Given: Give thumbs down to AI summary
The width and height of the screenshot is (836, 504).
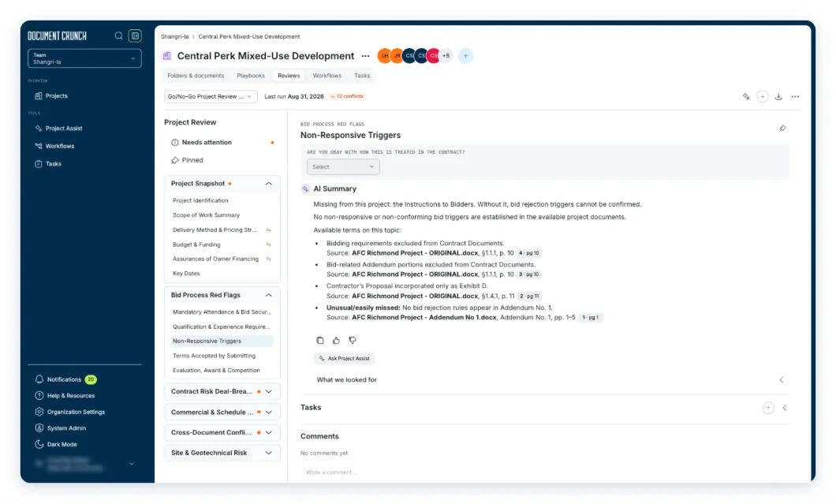Looking at the screenshot, I should 353,341.
